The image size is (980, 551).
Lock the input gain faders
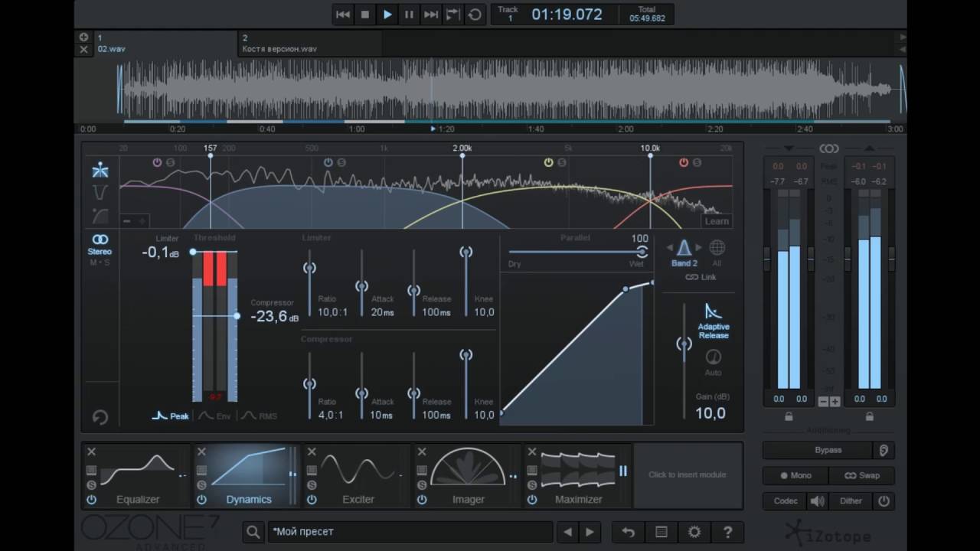click(x=789, y=416)
